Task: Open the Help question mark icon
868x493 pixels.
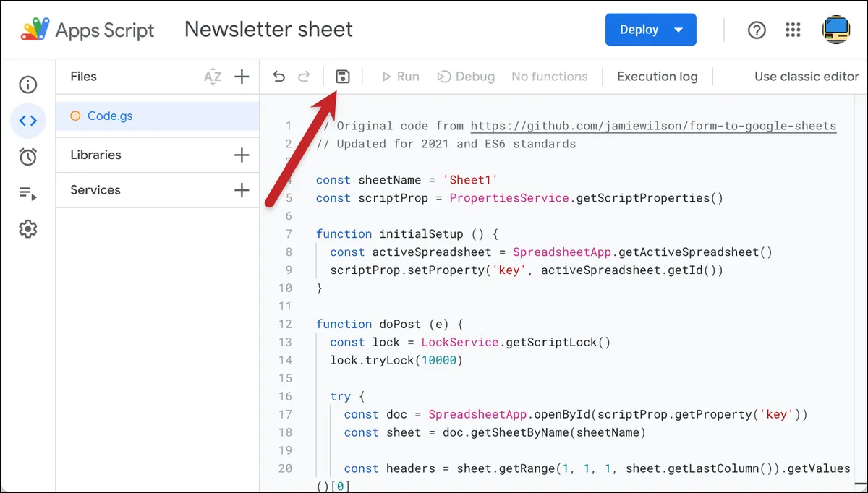Action: tap(757, 30)
